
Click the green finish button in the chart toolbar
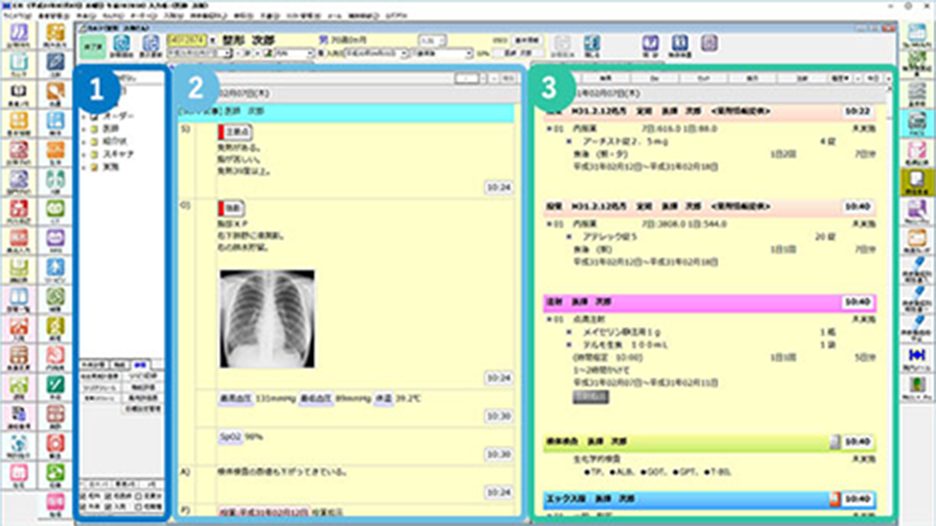(93, 47)
